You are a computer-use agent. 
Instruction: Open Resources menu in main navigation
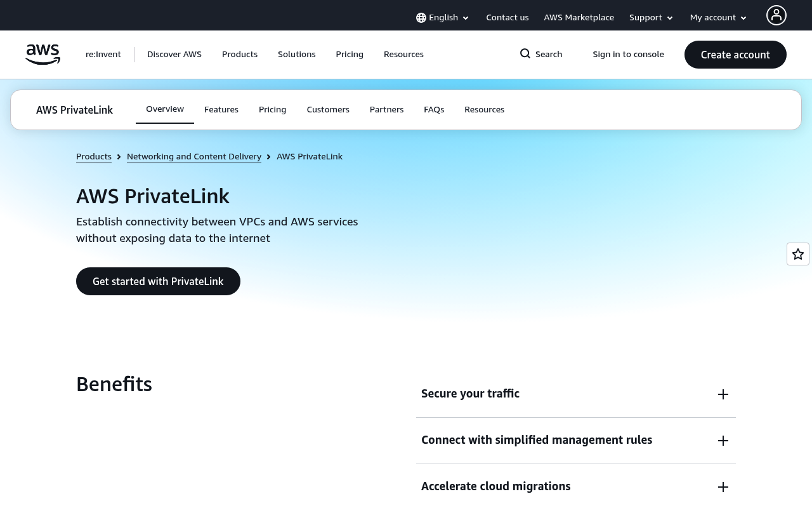coord(403,55)
